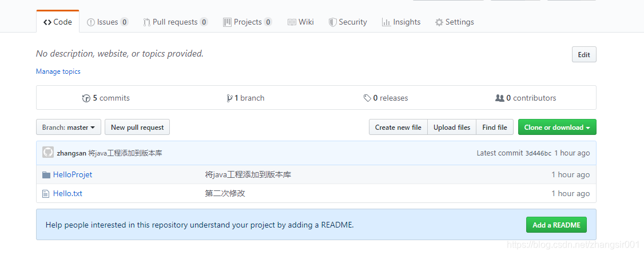644x255 pixels.
Task: Open the Wiki tab
Action: tap(301, 22)
